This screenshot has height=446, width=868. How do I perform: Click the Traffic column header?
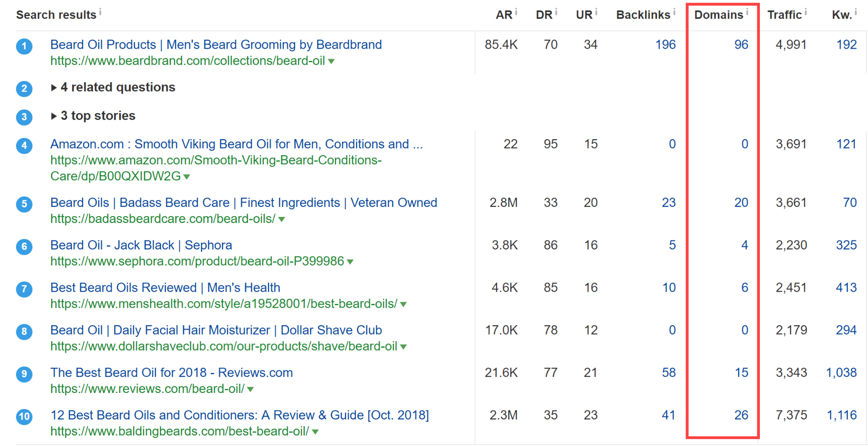(x=784, y=15)
